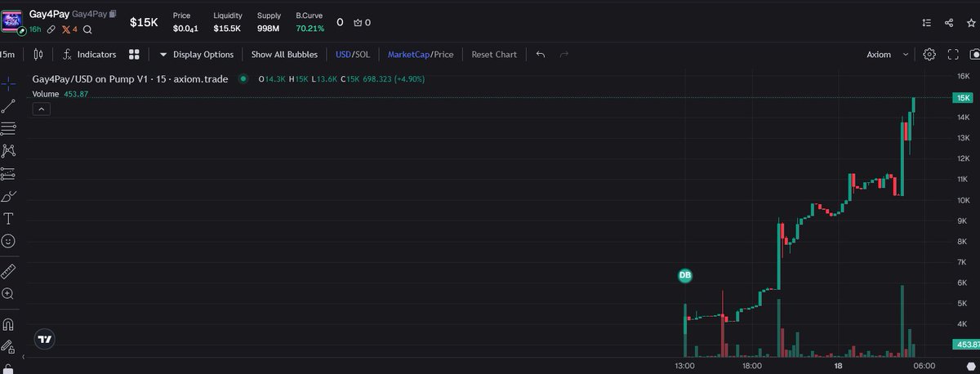Redo the chart action
The width and height of the screenshot is (980, 374).
563,55
